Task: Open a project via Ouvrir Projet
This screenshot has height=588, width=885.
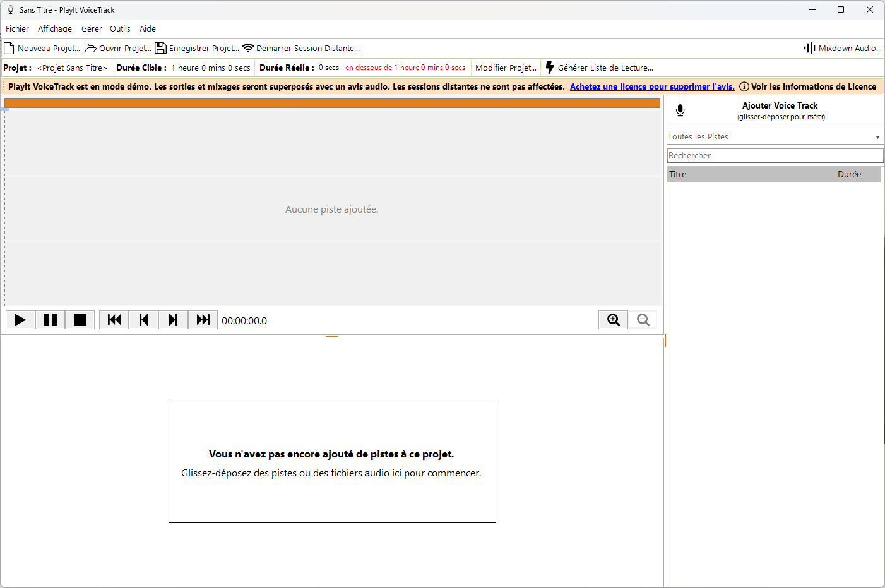Action: [118, 48]
